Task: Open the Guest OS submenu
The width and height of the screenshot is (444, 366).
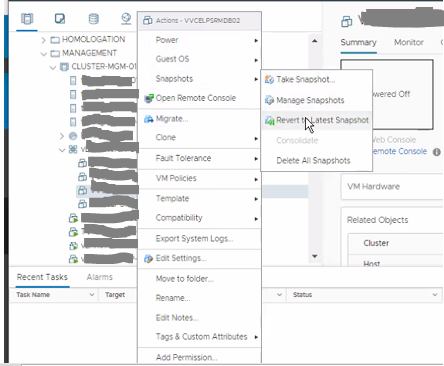Action: click(x=199, y=59)
